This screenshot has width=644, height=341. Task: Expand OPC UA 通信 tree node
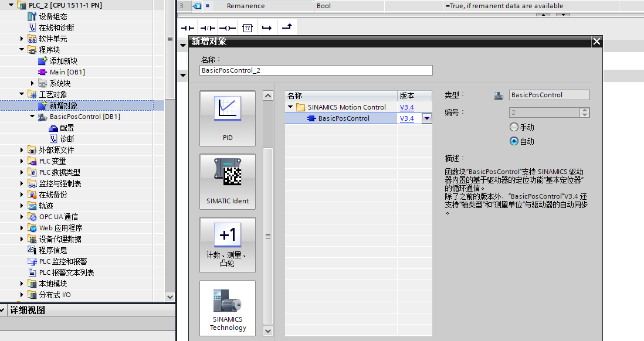[x=22, y=217]
